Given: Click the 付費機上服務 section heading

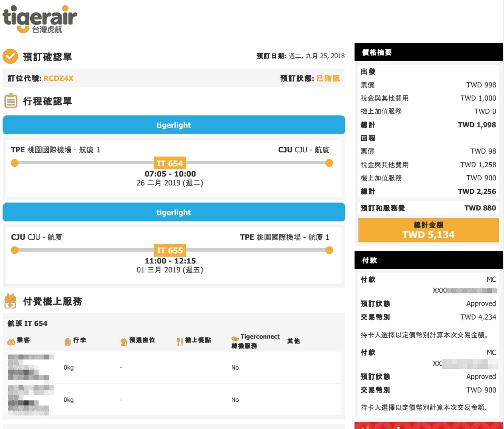Looking at the screenshot, I should point(52,301).
